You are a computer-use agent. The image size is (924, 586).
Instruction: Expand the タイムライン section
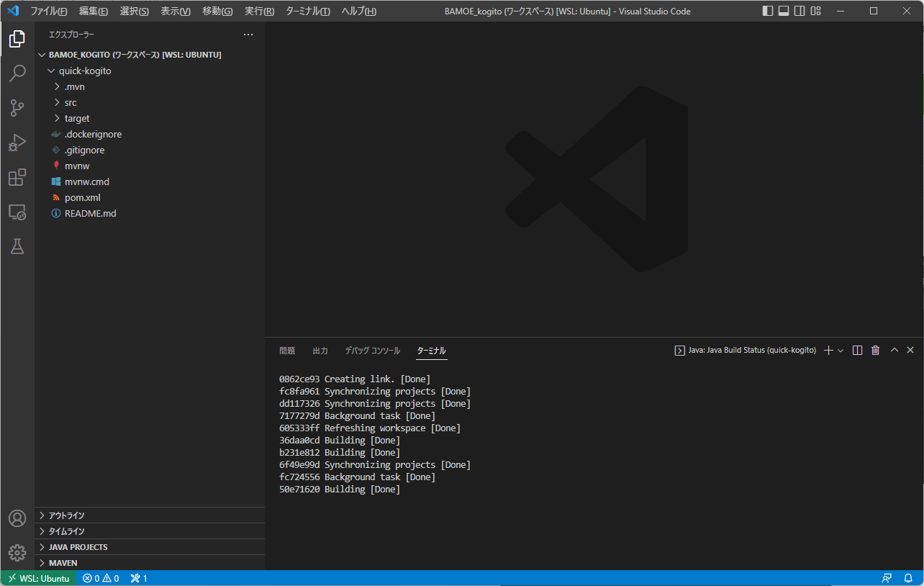click(x=150, y=531)
